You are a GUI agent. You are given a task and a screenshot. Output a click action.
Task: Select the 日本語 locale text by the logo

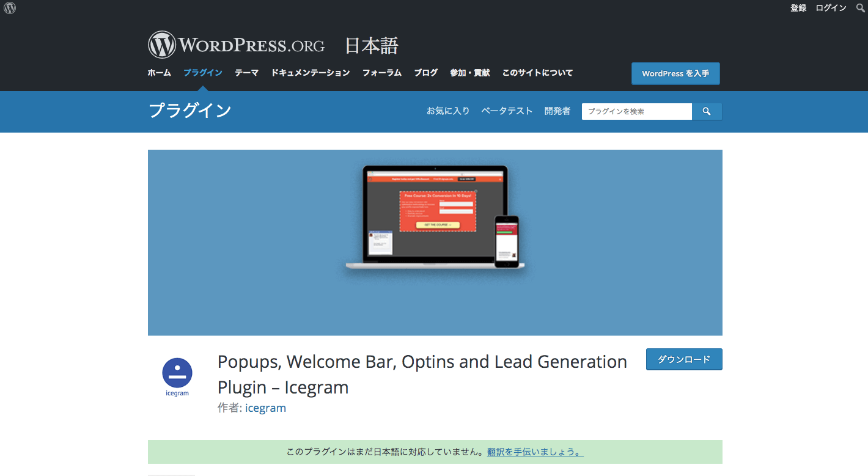[x=372, y=46]
